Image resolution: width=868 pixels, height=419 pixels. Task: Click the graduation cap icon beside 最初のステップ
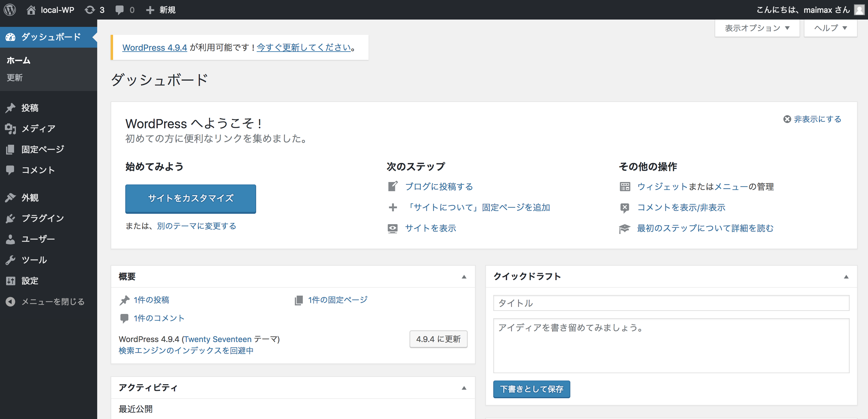625,229
